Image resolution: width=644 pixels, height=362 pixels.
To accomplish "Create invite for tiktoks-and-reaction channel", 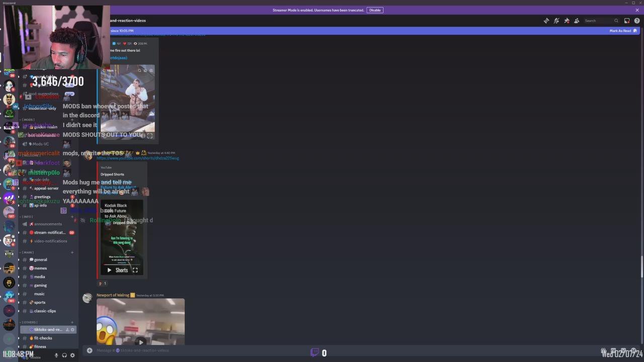I will click(67, 329).
